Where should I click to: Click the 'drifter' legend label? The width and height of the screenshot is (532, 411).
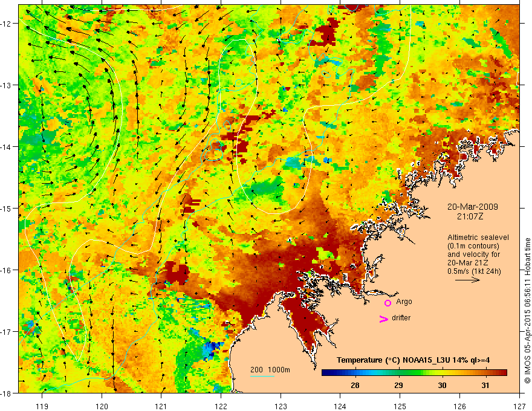[401, 318]
